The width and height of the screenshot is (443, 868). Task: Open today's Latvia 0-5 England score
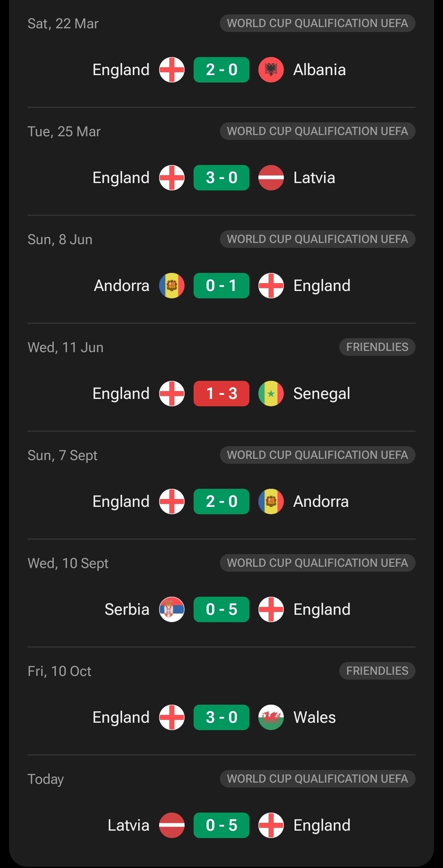click(x=221, y=825)
